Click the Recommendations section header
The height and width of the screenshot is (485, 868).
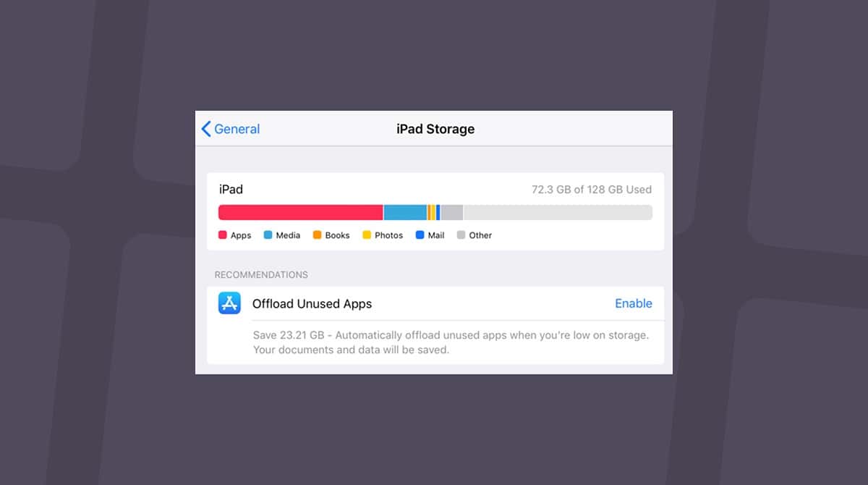pyautogui.click(x=261, y=275)
